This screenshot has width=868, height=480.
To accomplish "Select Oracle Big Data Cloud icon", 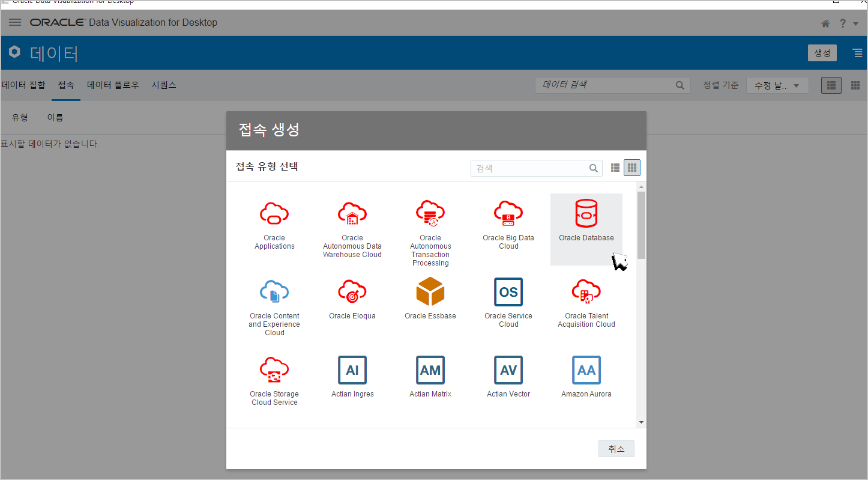I will pos(508,213).
